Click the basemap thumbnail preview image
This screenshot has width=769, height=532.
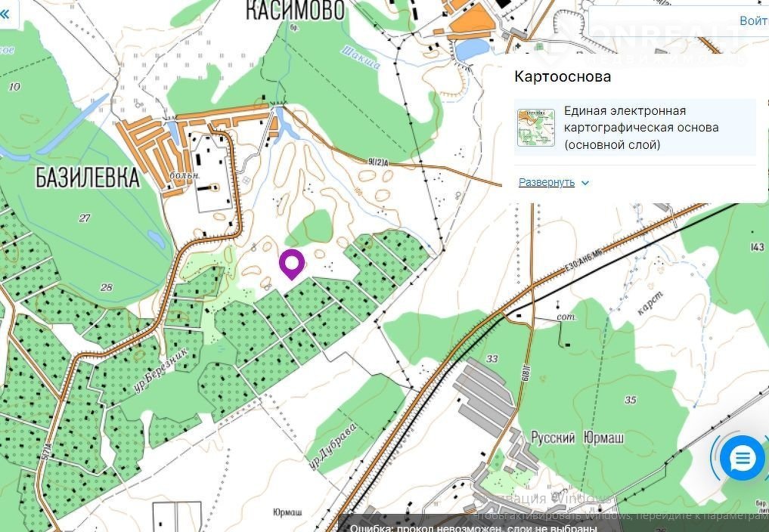(x=536, y=128)
